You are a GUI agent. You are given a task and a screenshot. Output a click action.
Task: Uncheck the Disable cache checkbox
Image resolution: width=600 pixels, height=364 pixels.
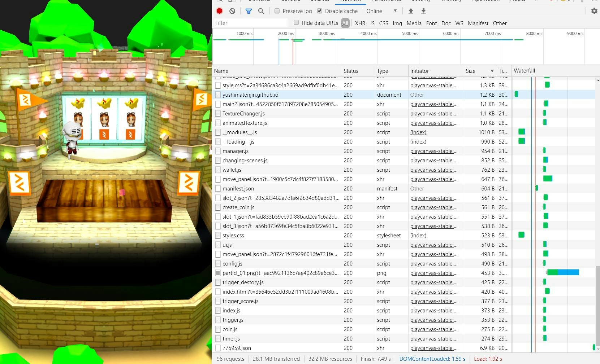(x=320, y=11)
